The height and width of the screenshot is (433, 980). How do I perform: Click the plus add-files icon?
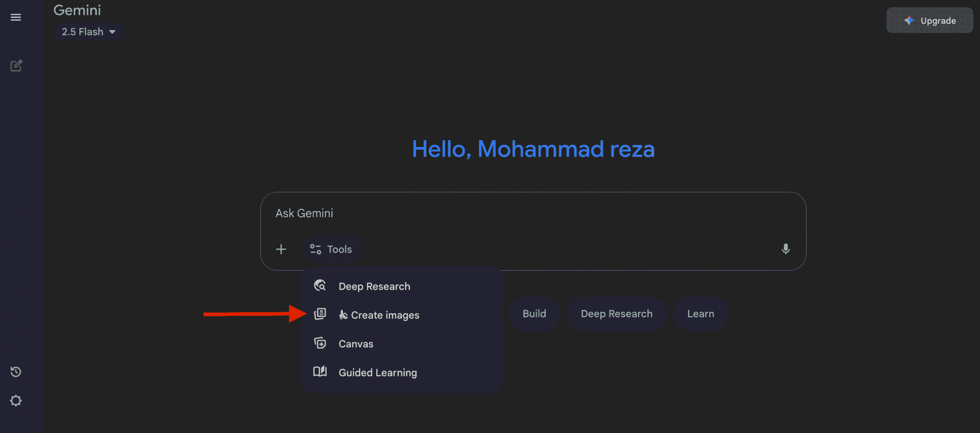point(281,249)
